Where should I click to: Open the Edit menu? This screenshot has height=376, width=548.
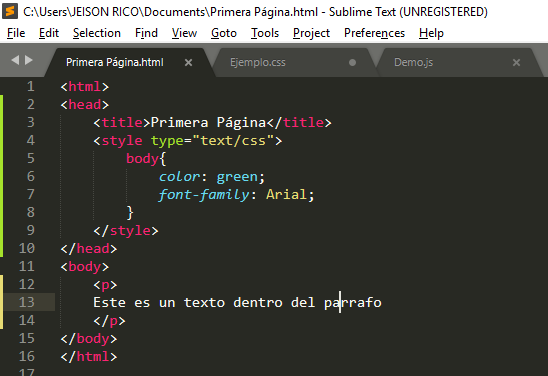point(49,33)
